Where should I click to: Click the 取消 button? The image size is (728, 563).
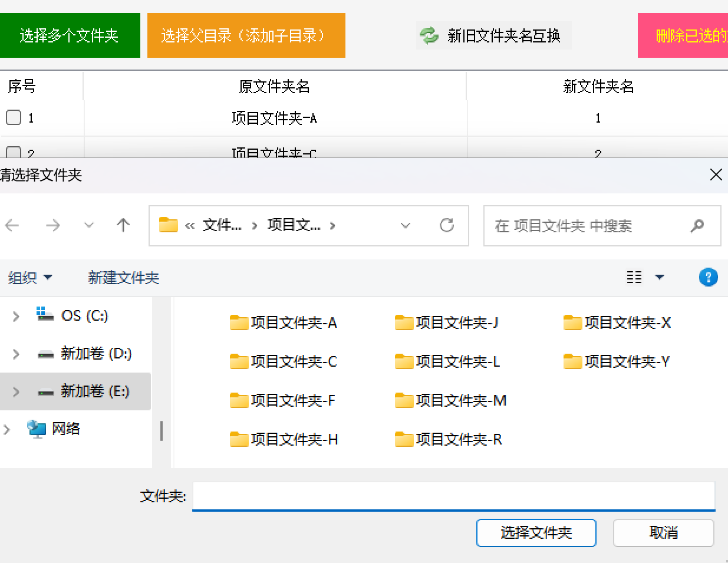[x=663, y=532]
